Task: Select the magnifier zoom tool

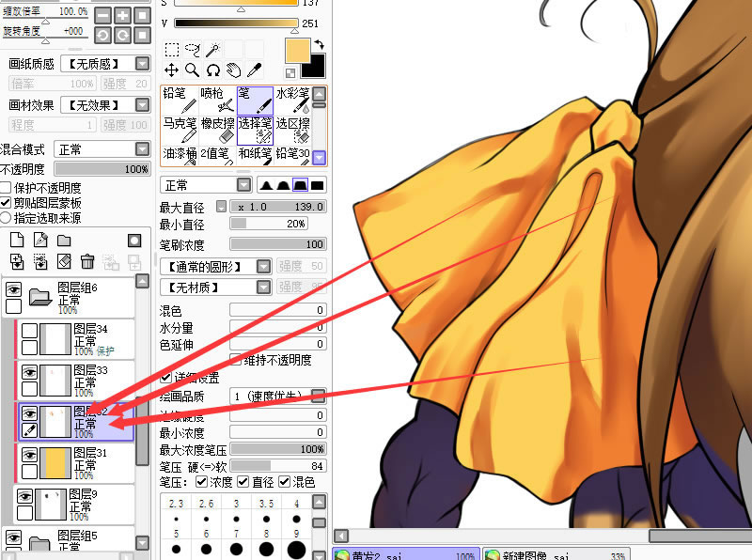Action: (193, 70)
